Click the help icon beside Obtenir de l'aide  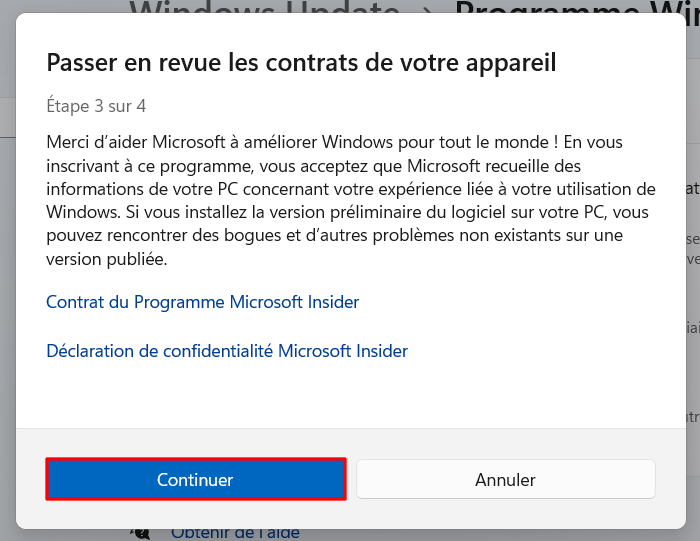coord(140,534)
